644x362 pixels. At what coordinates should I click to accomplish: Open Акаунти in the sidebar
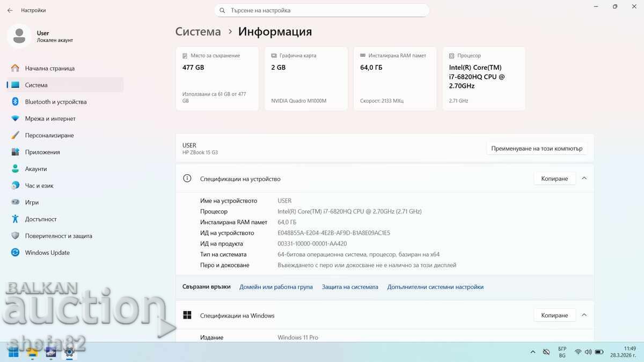[x=64, y=169]
